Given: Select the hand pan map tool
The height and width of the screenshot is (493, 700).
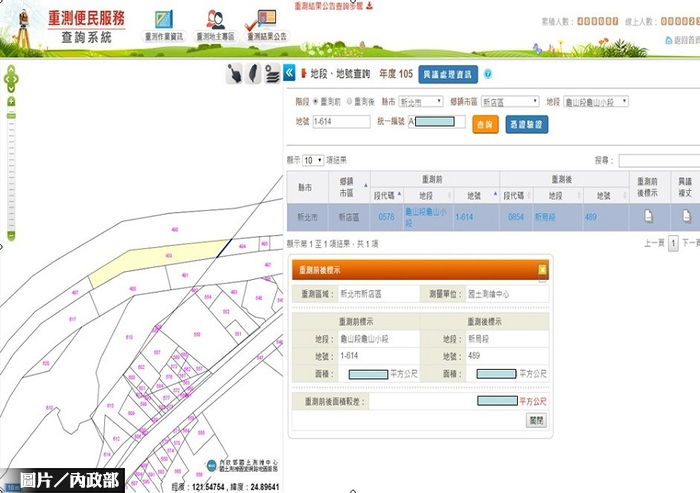Looking at the screenshot, I should point(234,73).
